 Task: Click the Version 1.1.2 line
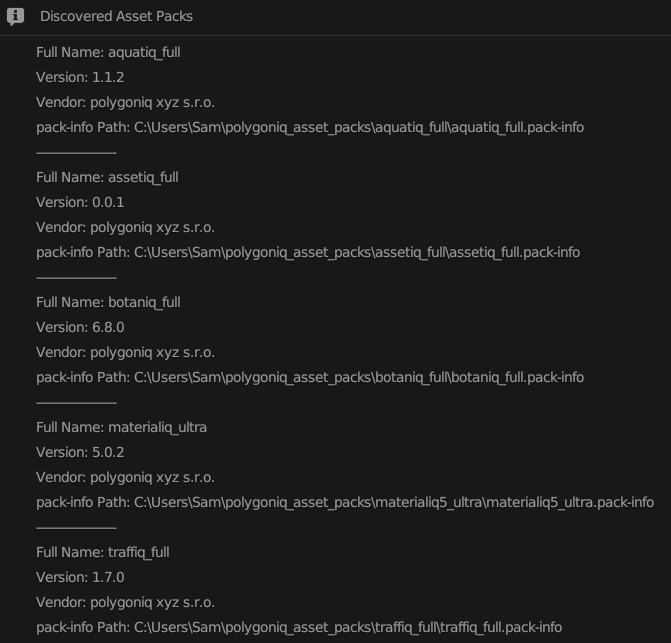(80, 77)
